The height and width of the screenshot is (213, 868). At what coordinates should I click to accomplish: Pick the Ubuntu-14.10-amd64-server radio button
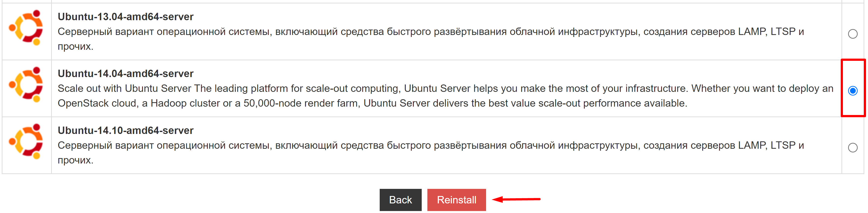coord(853,147)
